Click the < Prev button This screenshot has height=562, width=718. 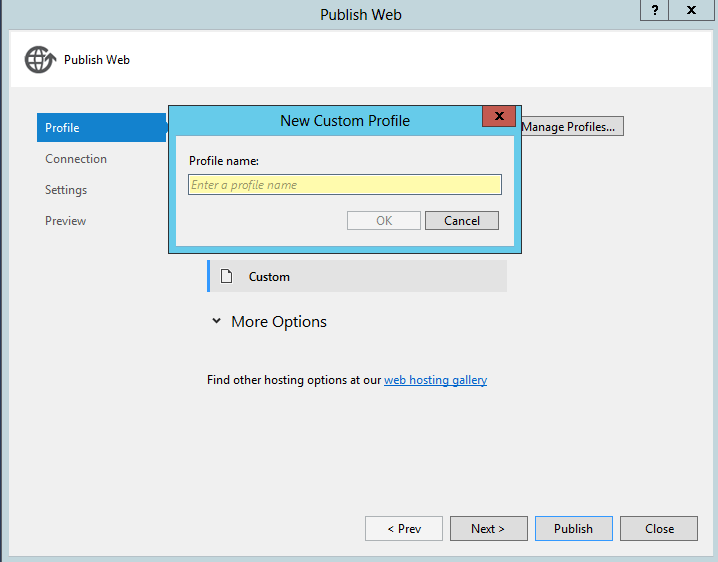(x=404, y=529)
